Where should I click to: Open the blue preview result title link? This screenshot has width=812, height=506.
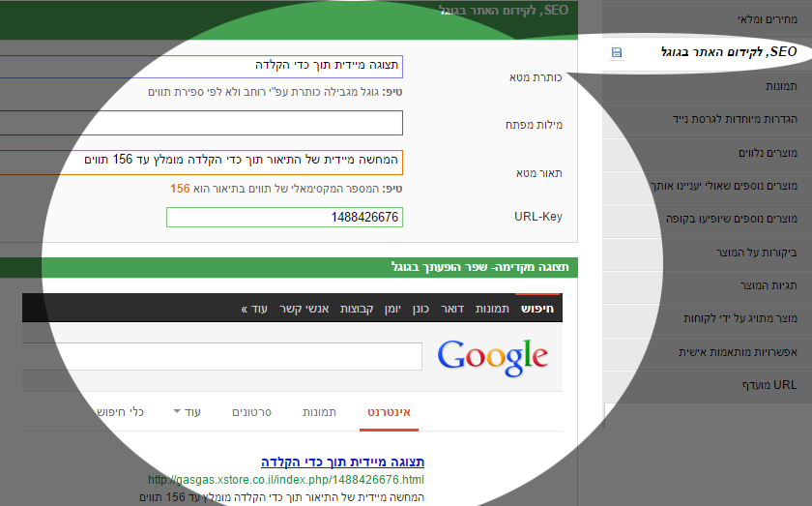click(342, 461)
